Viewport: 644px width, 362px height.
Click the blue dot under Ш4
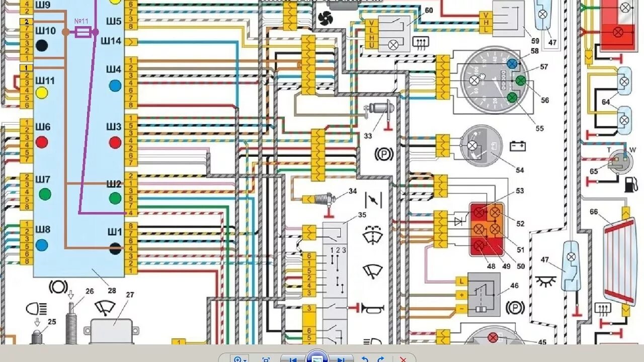(115, 85)
